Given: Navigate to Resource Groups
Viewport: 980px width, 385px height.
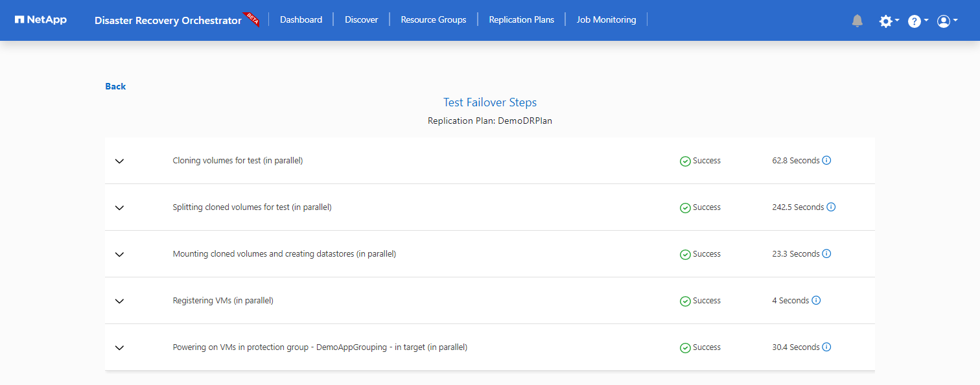Looking at the screenshot, I should point(433,20).
